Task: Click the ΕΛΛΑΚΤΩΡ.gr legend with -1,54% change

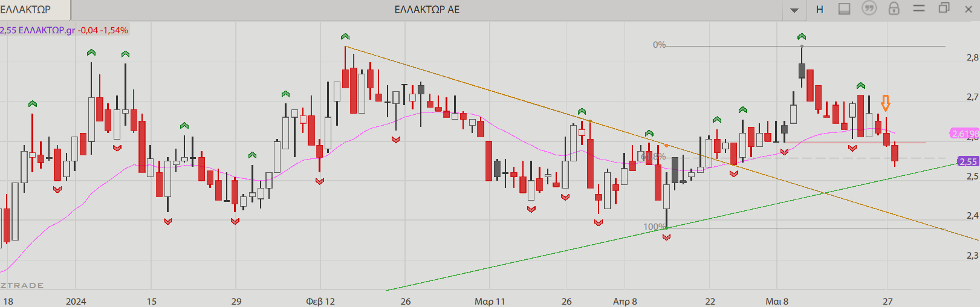Action: (64, 30)
